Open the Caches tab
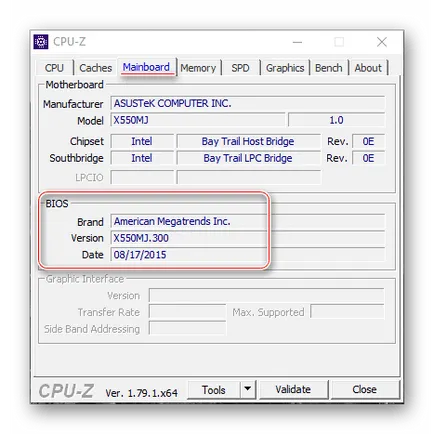The height and width of the screenshot is (434, 434). click(96, 68)
